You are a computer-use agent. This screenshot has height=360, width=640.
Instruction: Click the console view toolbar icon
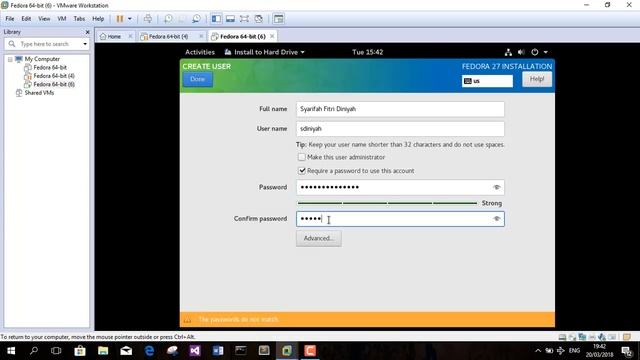278,19
